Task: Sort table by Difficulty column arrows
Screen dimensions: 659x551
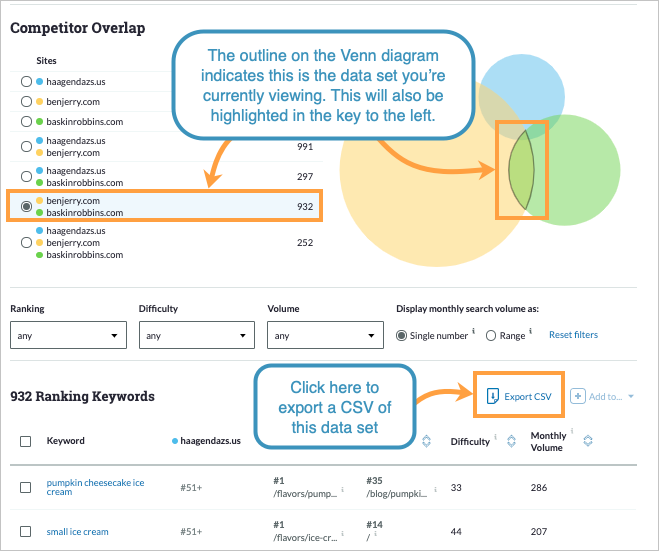Action: pos(512,441)
